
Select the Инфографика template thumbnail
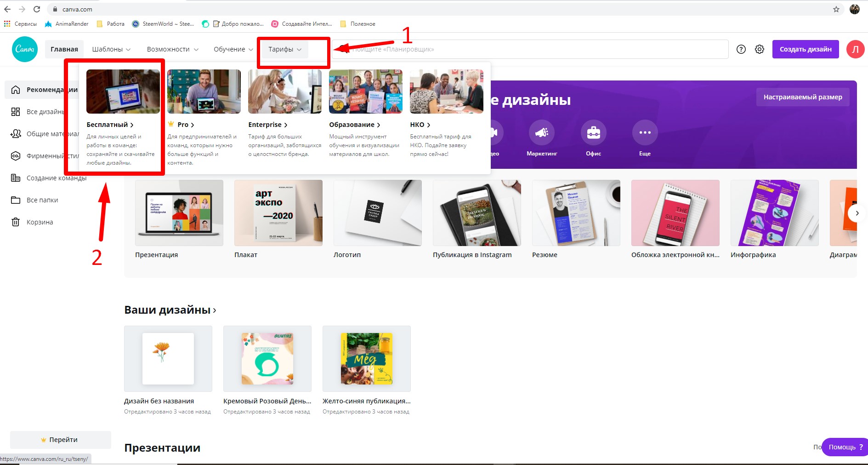[775, 213]
